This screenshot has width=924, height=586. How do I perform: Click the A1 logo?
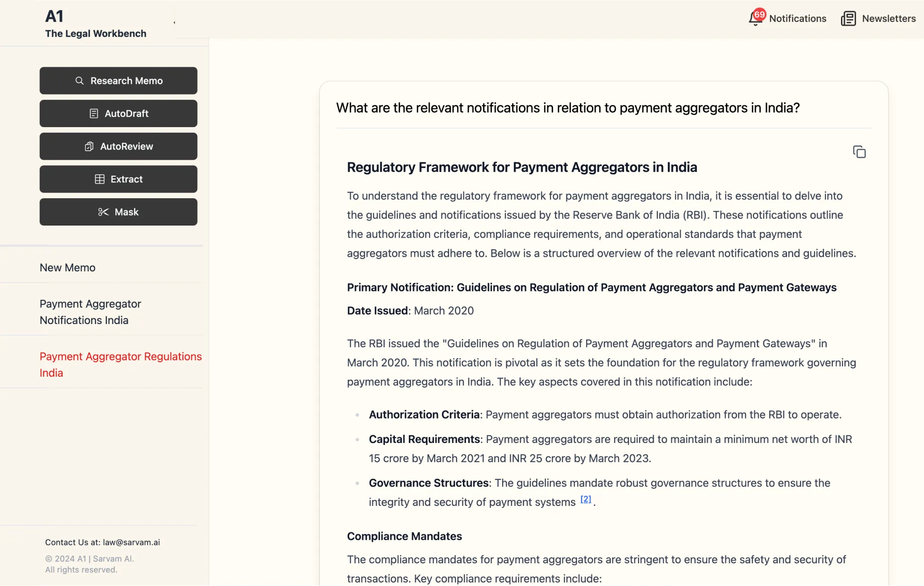(x=54, y=16)
